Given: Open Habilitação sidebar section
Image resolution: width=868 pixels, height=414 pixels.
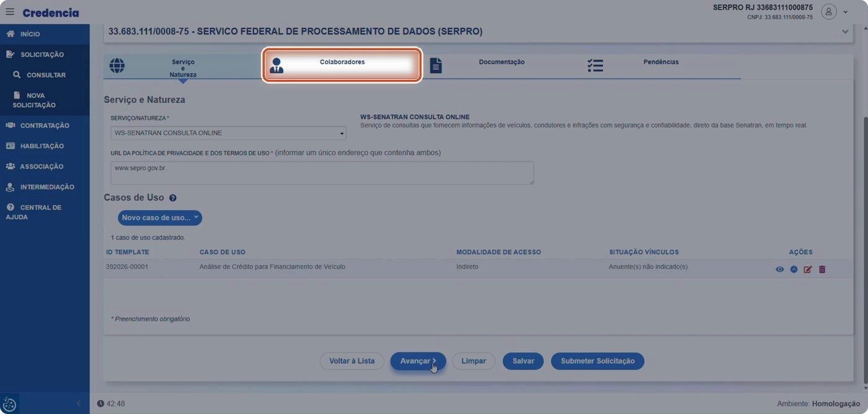Looking at the screenshot, I should [x=45, y=146].
